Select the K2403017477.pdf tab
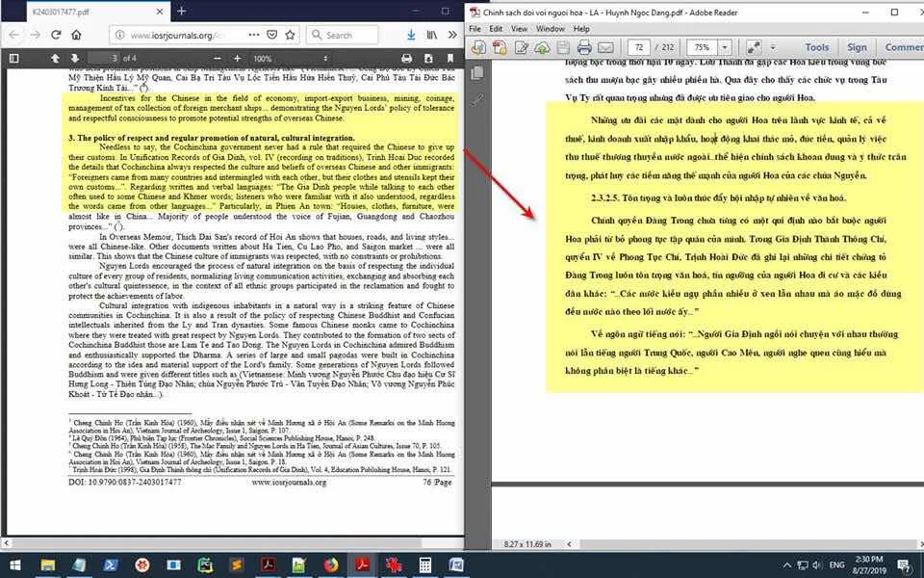The image size is (924, 578). coord(97,12)
